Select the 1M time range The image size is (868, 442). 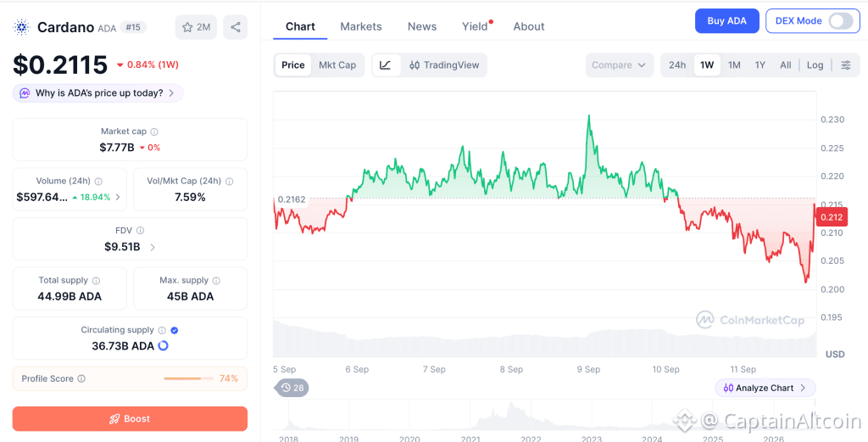click(734, 64)
